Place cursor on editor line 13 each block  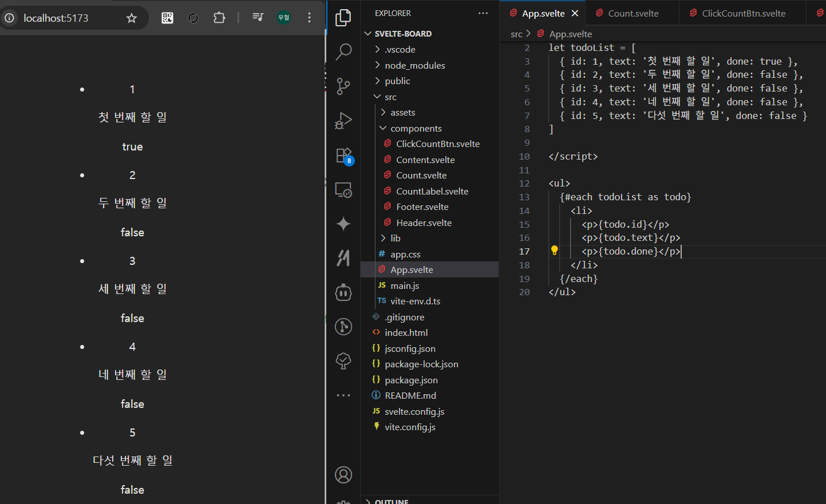(x=626, y=197)
